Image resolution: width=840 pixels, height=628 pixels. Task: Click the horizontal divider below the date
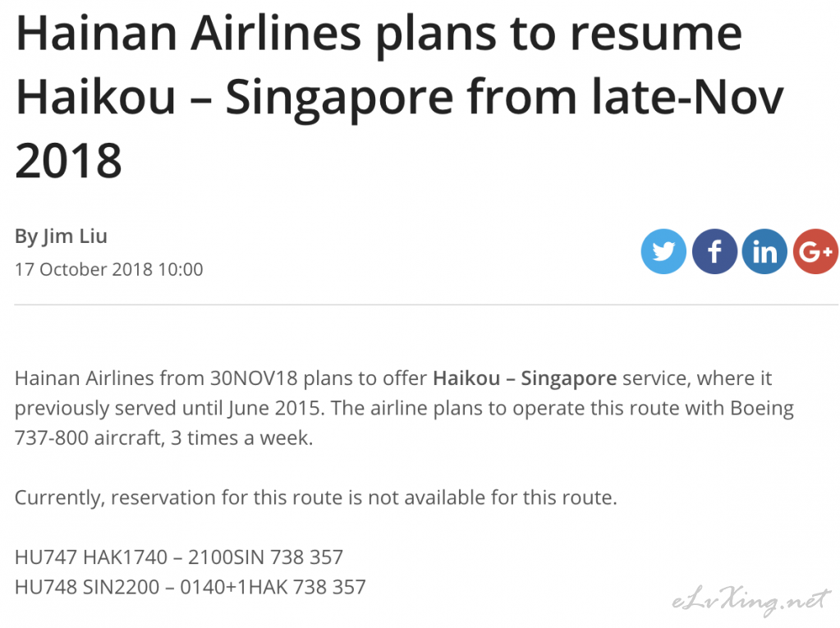tap(426, 305)
